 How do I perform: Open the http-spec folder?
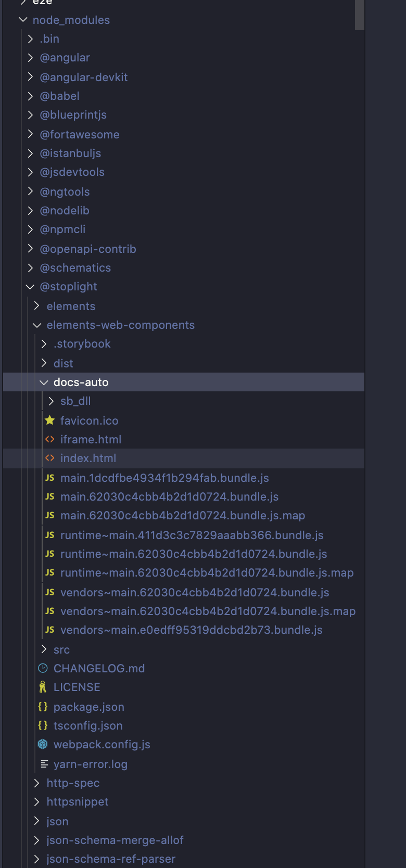click(73, 783)
